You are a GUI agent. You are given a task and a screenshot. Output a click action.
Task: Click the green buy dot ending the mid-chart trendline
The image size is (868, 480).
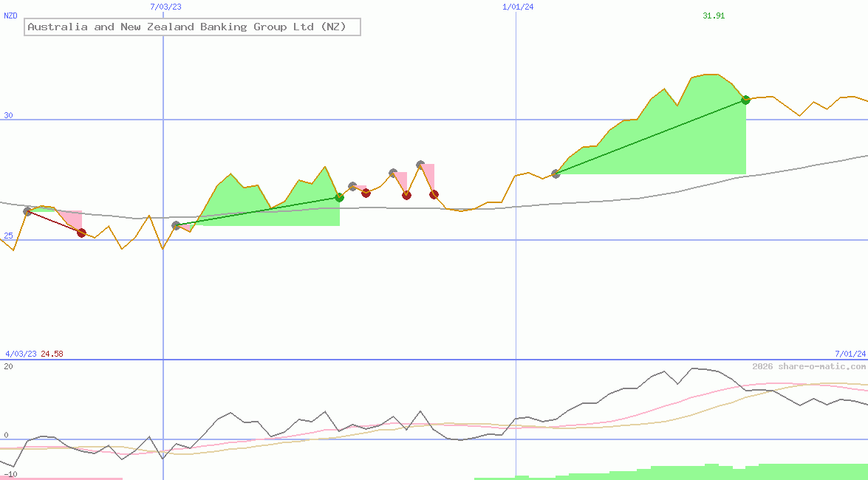tap(339, 198)
